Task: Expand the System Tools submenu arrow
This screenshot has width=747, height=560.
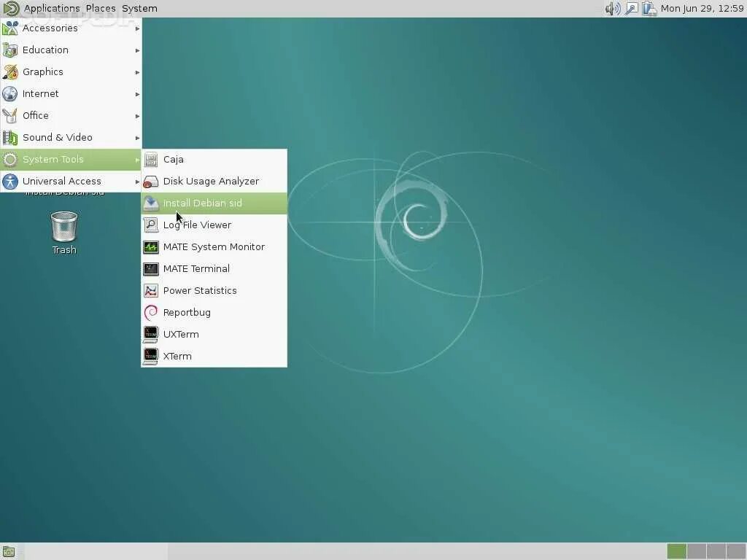Action: pos(137,160)
